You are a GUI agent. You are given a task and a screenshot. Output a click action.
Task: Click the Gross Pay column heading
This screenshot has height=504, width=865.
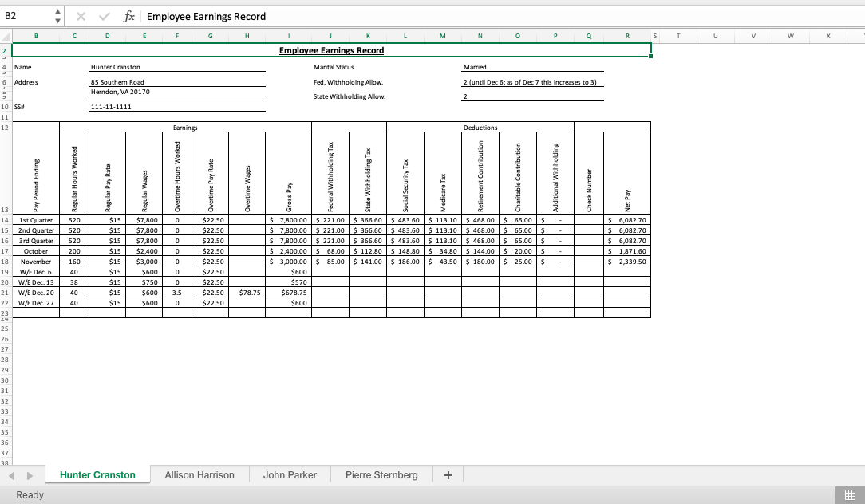pyautogui.click(x=289, y=173)
